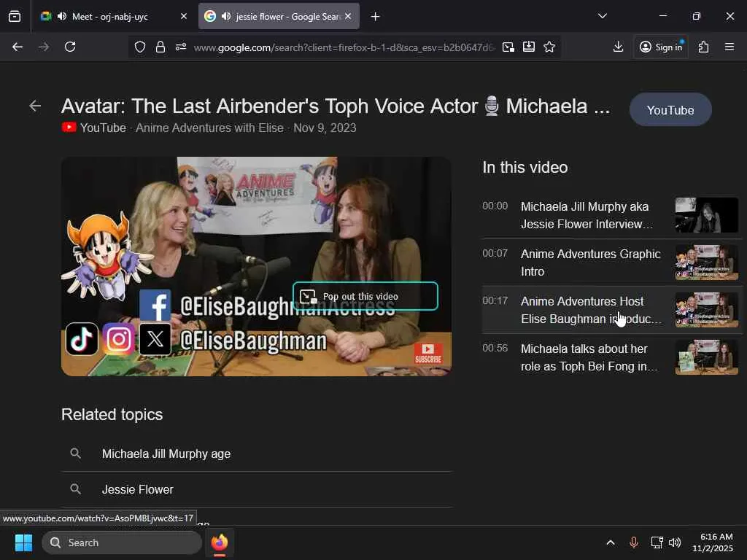Image resolution: width=747 pixels, height=560 pixels.
Task: Switch to the Meet orj-nabj-uyc tab
Action: click(x=113, y=16)
